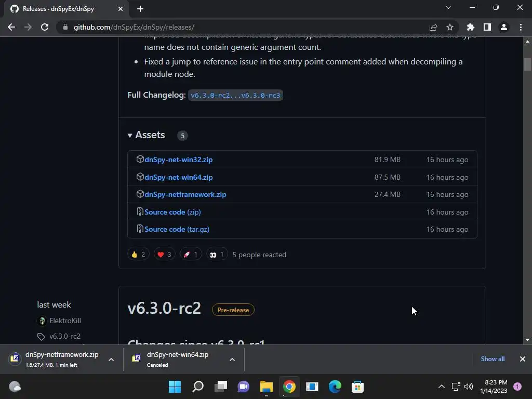Open the clock showing 8:23 PM
The image size is (532, 399).
[494, 387]
